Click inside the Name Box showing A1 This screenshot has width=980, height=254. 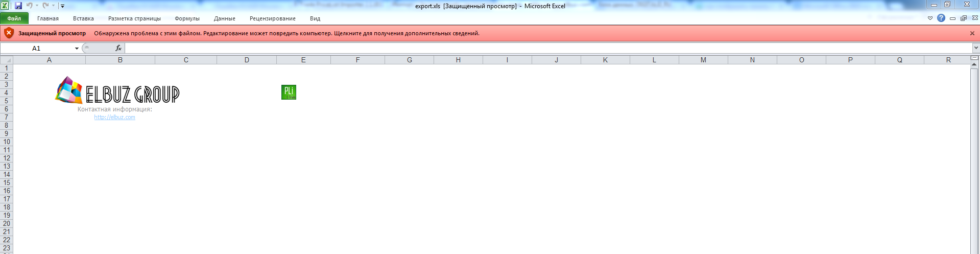click(37, 48)
